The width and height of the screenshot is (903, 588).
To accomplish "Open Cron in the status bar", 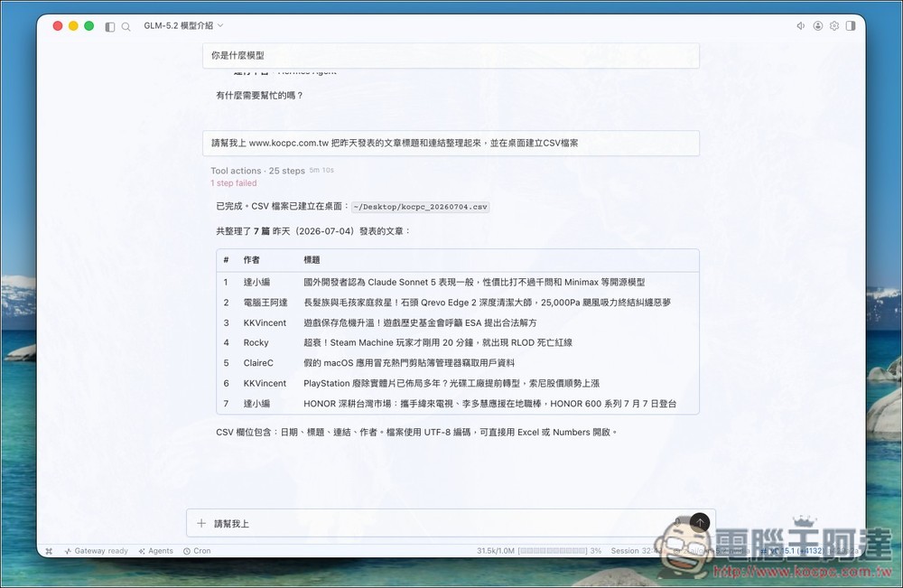I will [x=197, y=551].
